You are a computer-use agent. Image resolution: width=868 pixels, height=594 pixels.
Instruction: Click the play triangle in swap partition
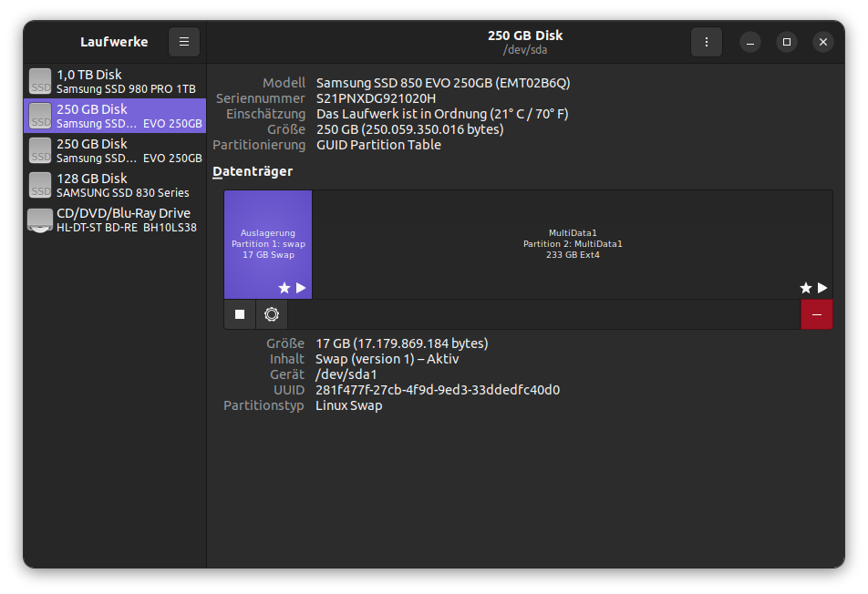coord(301,288)
